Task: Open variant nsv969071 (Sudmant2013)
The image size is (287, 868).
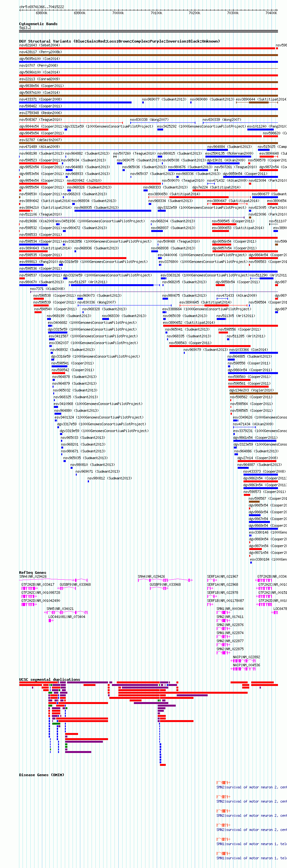Action: (x=97, y=471)
